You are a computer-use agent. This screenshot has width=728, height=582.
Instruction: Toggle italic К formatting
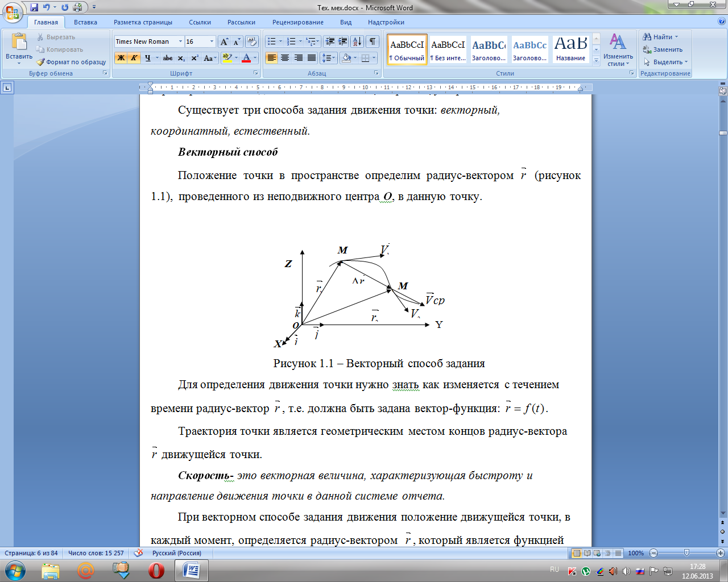pos(134,58)
